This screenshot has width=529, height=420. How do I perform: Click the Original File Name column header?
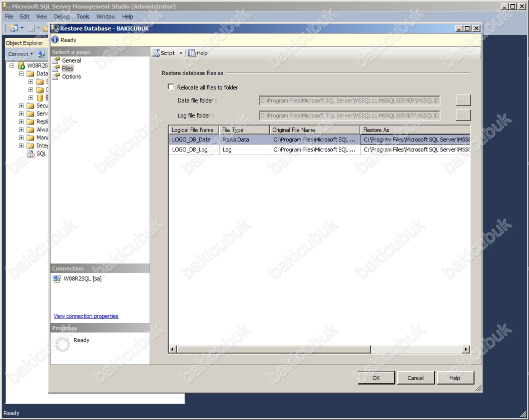pos(315,130)
